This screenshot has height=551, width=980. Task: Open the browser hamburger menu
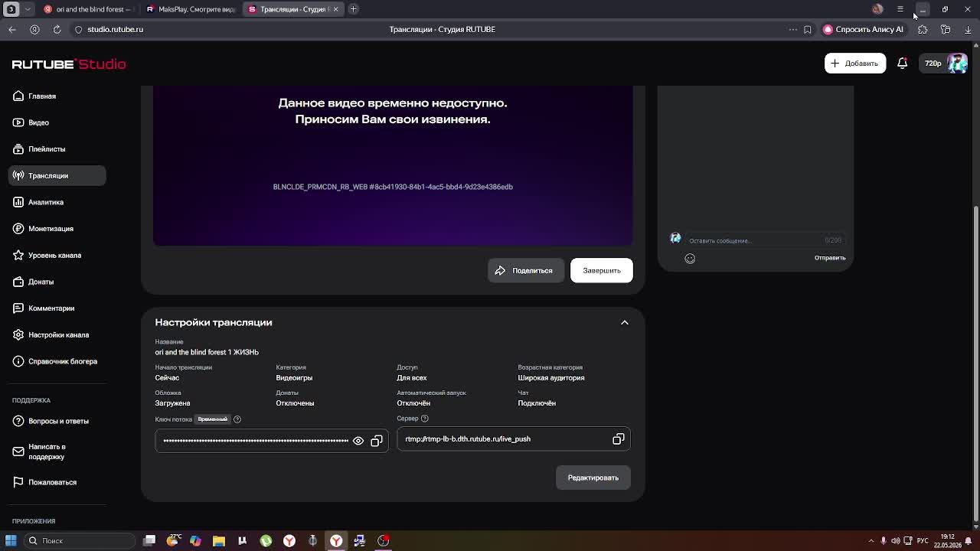900,9
